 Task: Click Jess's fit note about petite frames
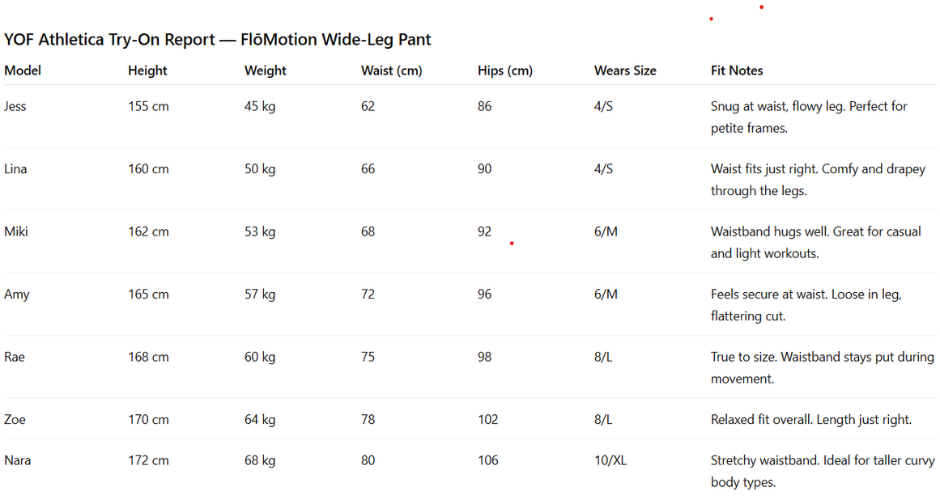(x=808, y=117)
